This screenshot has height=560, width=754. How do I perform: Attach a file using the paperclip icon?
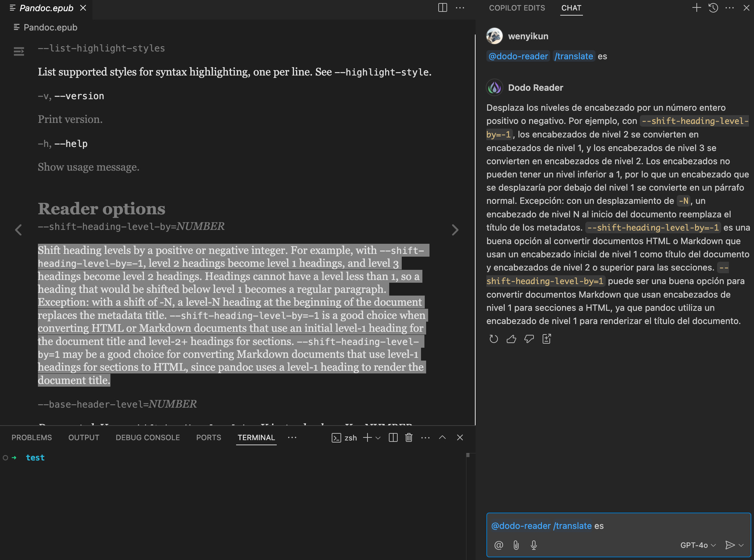point(516,545)
